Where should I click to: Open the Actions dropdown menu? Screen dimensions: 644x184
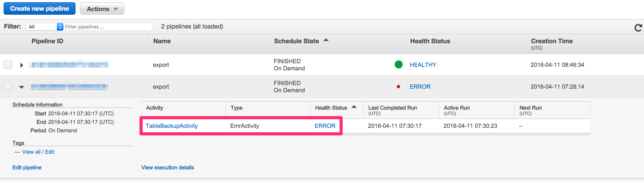(x=102, y=9)
